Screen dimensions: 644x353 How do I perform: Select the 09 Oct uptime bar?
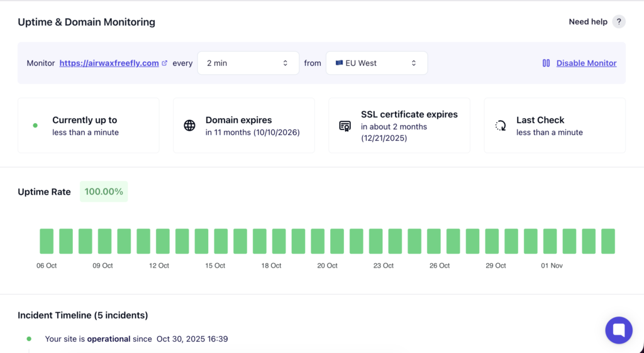pyautogui.click(x=105, y=241)
